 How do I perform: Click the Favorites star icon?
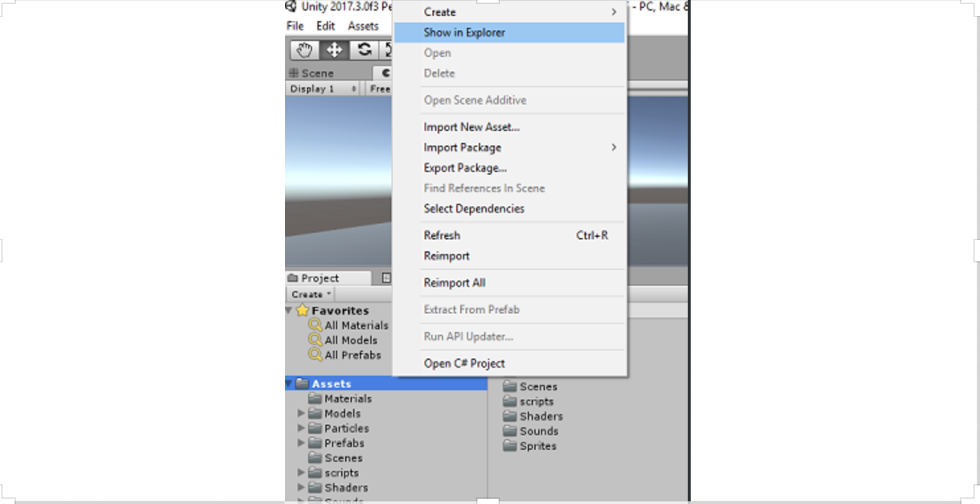(x=302, y=310)
